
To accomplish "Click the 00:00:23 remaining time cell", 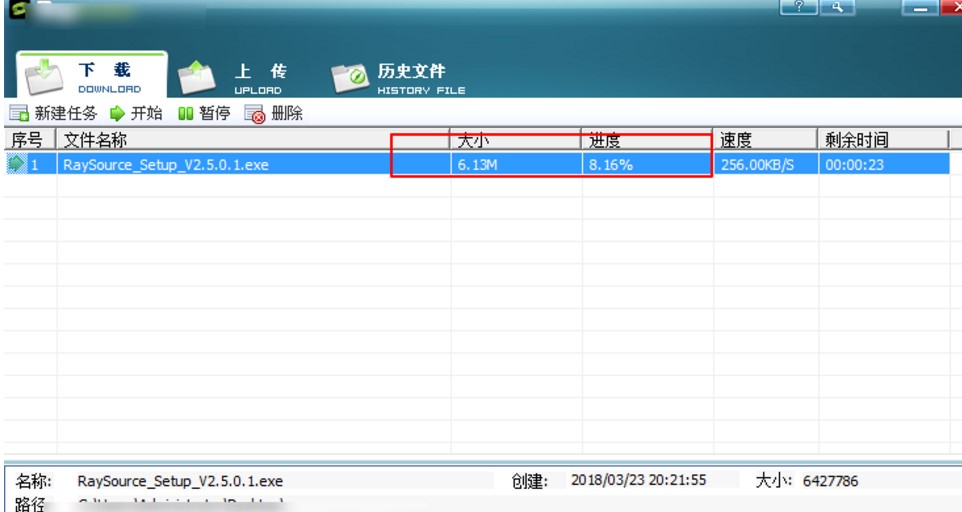I will pos(883,164).
